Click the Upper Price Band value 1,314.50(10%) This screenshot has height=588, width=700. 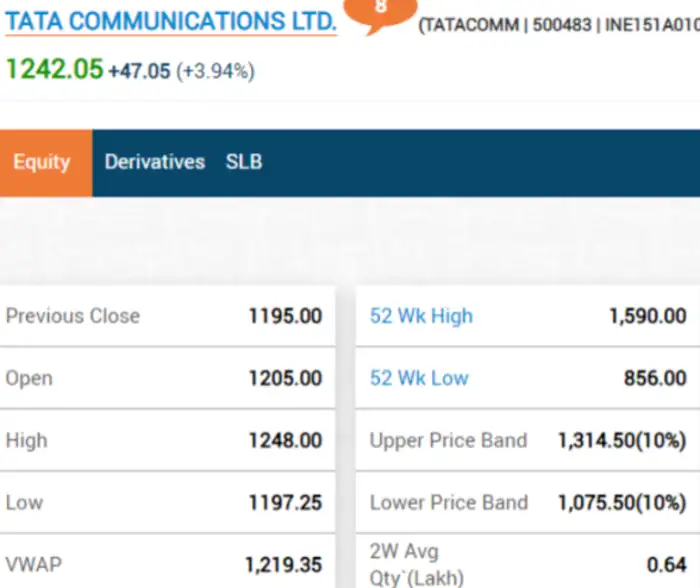tap(622, 440)
